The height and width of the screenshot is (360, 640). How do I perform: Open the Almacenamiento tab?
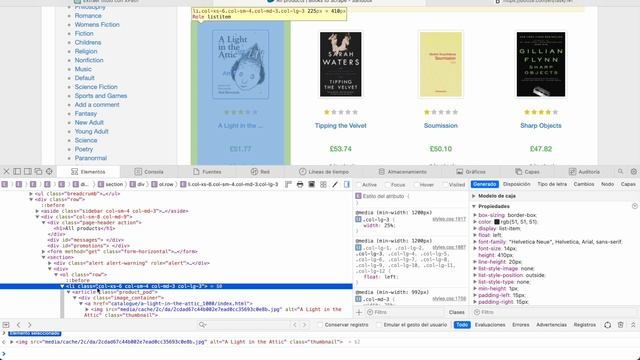(x=402, y=172)
